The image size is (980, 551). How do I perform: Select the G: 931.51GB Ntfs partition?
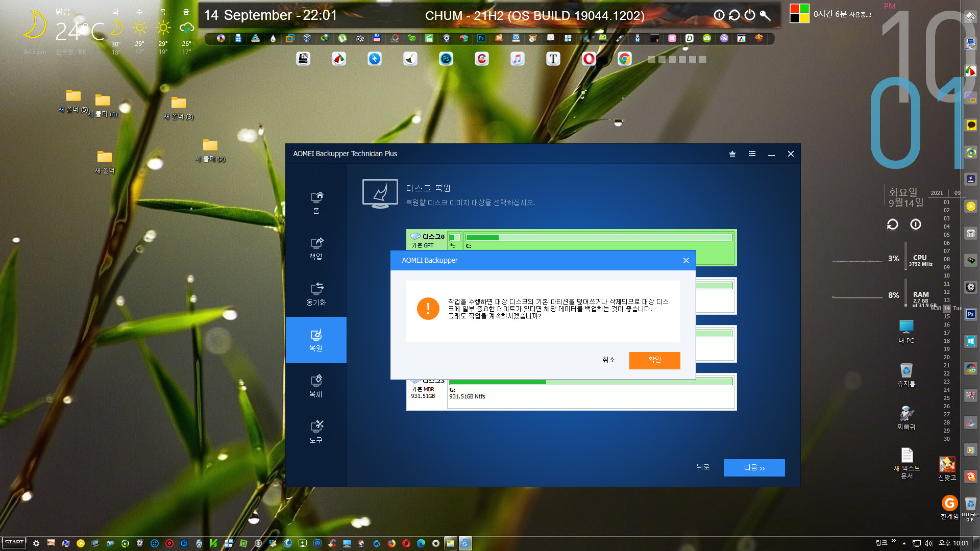pos(591,392)
